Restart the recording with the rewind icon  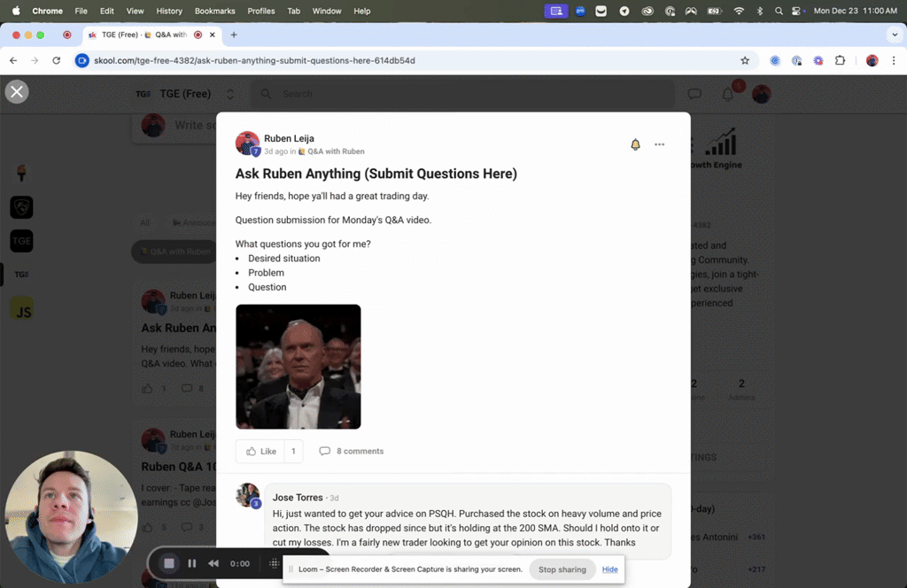click(x=213, y=563)
